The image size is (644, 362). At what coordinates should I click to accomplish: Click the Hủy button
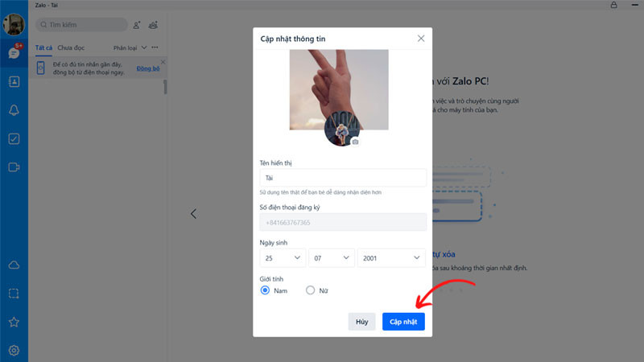coord(361,321)
